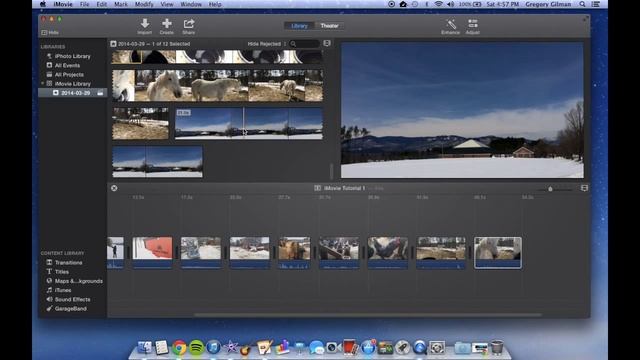
Task: Open iMovie star icon in Dock
Action: pyautogui.click(x=231, y=347)
